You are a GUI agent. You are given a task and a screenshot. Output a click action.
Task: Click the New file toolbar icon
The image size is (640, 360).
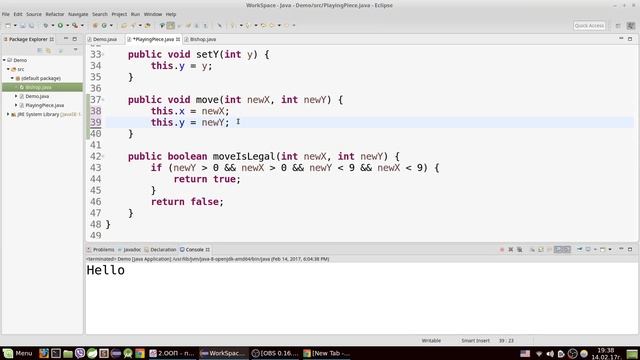click(x=8, y=25)
